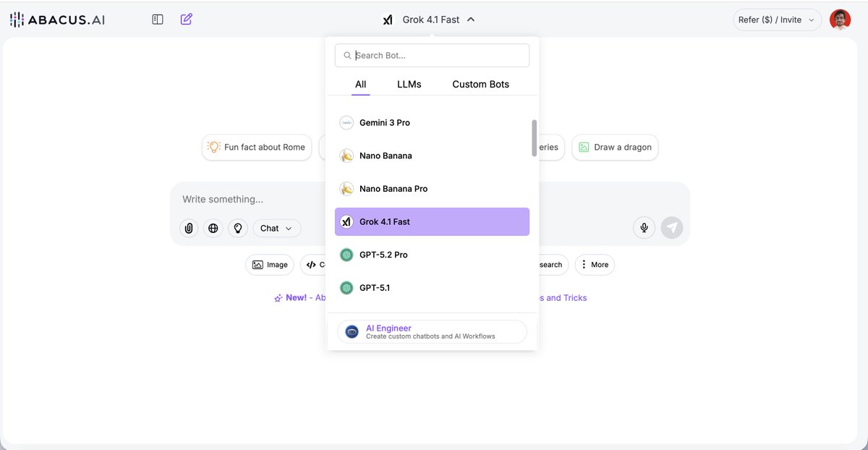Start a new chat with pencil icon
The width and height of the screenshot is (868, 450).
click(x=187, y=20)
